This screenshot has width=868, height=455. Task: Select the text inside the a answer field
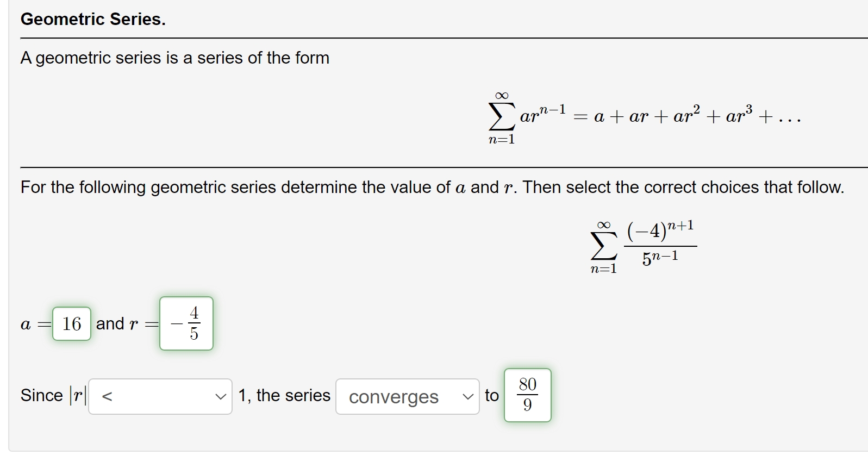[71, 324]
